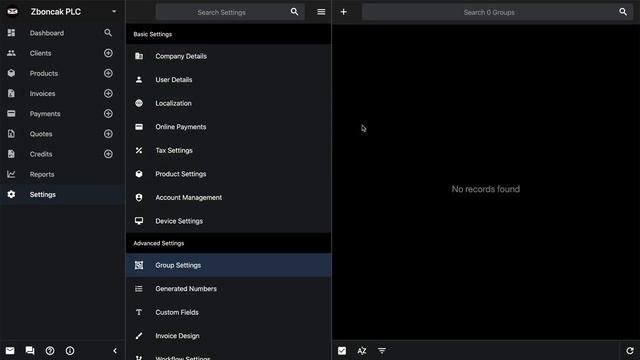
Task: Open Localization settings
Action: 229,103
